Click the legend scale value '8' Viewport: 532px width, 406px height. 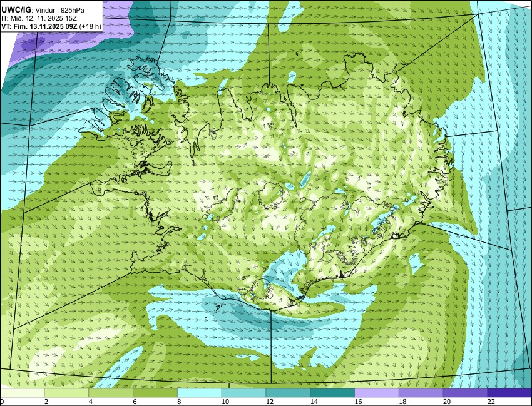coord(179,402)
